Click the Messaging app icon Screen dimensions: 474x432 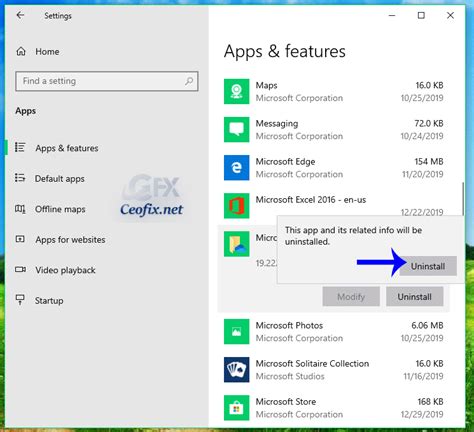tap(236, 129)
